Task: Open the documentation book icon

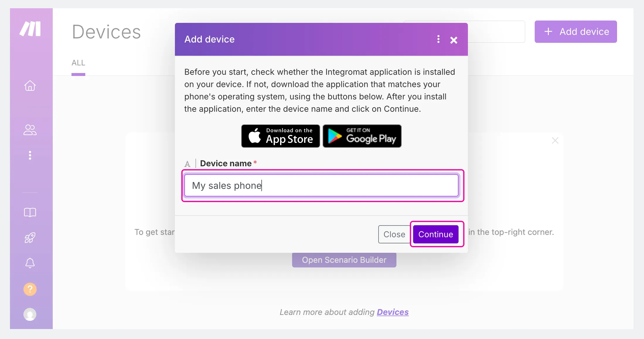Action: click(30, 212)
